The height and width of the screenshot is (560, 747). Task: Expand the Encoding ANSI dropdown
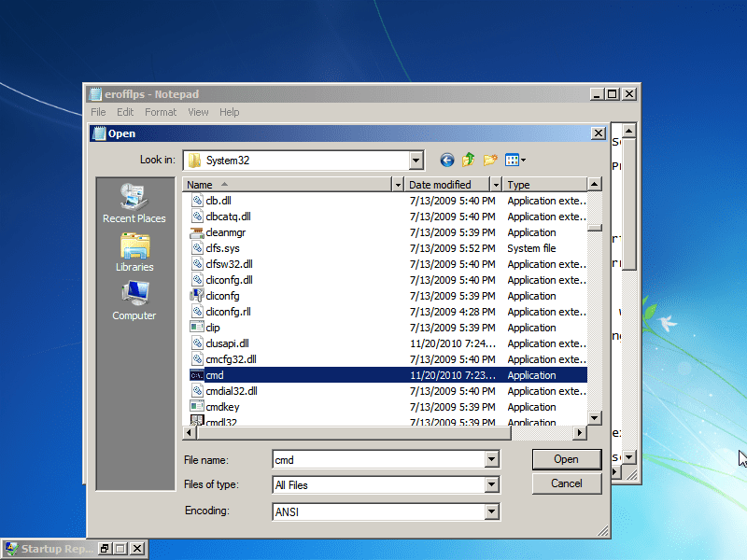(492, 511)
